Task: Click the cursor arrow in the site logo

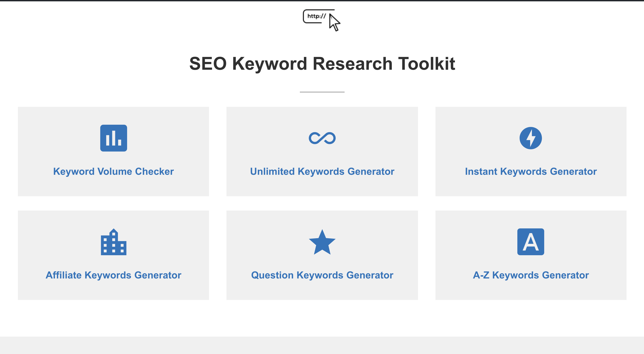Action: point(334,24)
